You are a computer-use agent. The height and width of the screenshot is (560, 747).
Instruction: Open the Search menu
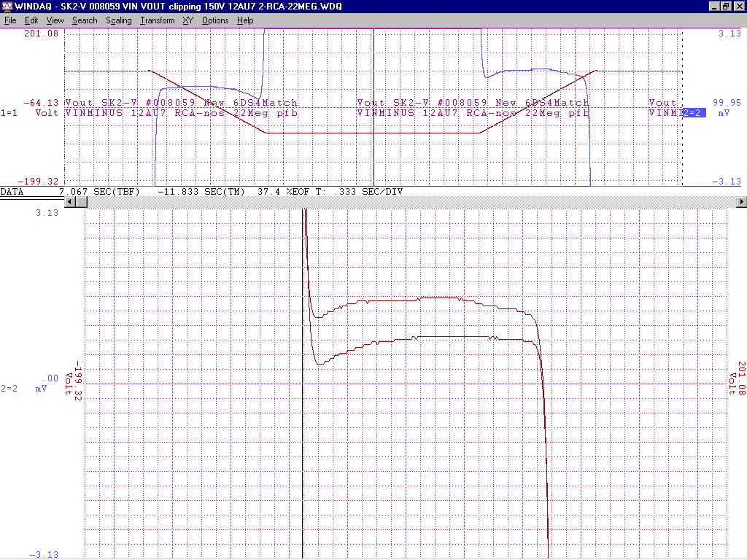[x=85, y=20]
